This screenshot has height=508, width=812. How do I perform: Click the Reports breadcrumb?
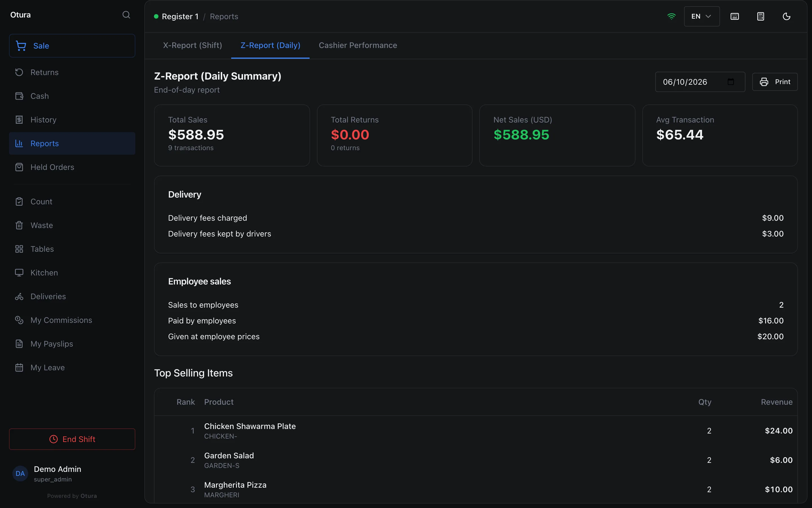tap(224, 16)
